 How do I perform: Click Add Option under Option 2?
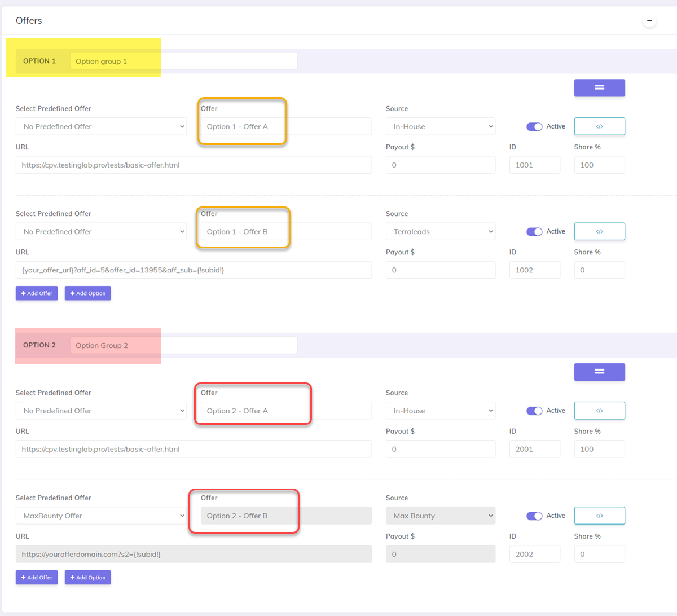click(x=87, y=577)
